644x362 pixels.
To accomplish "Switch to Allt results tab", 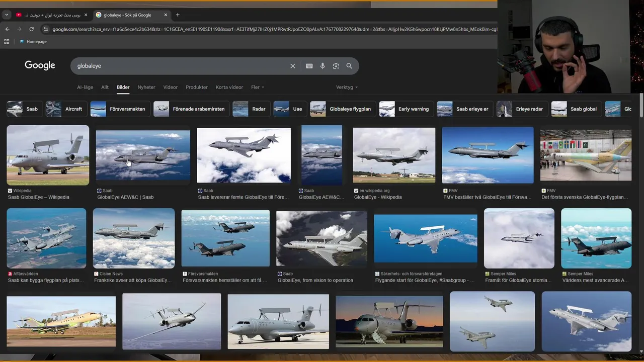I will click(x=105, y=87).
